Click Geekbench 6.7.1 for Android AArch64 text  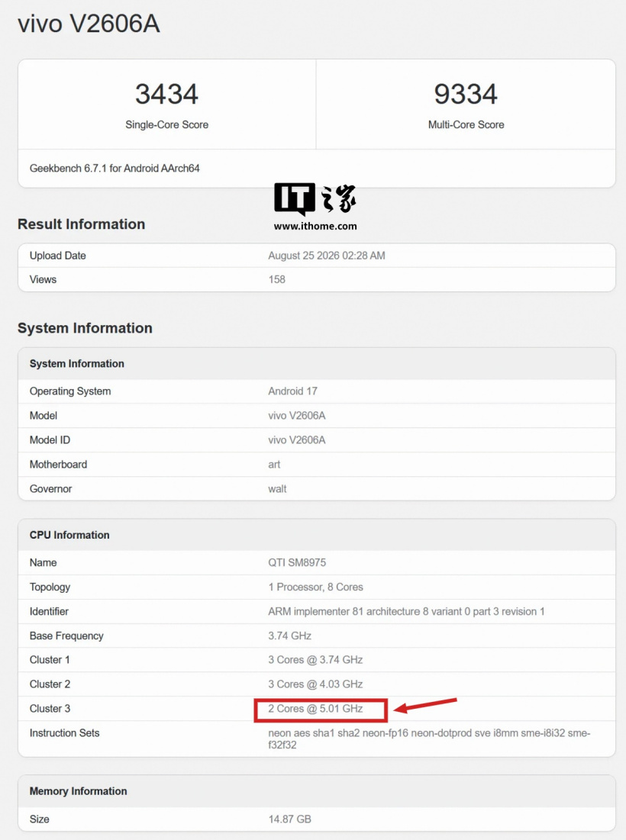115,168
